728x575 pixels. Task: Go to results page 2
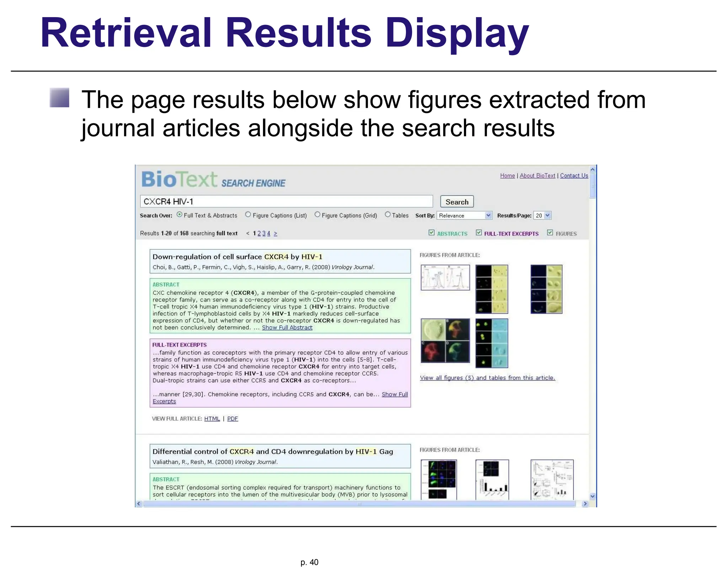(x=259, y=233)
